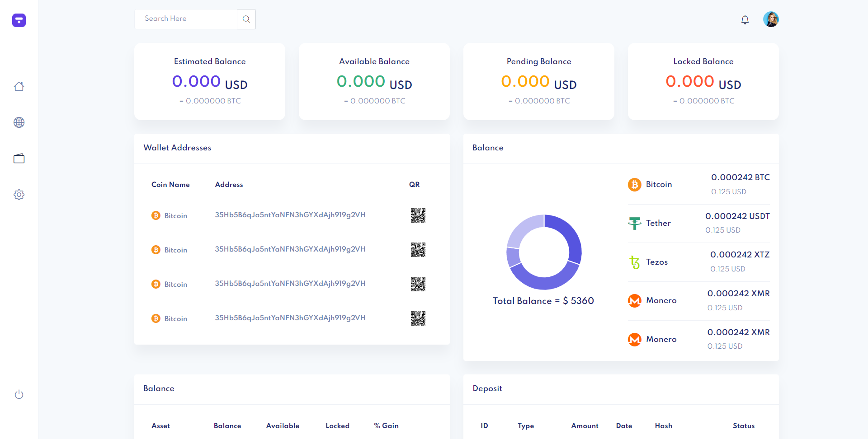Click the Locked Balance card
The image size is (868, 439).
tap(703, 81)
